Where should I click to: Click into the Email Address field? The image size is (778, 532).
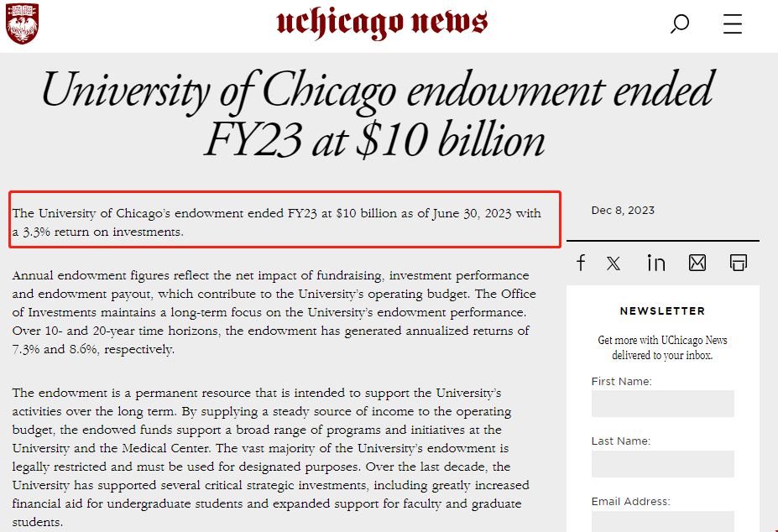click(662, 521)
